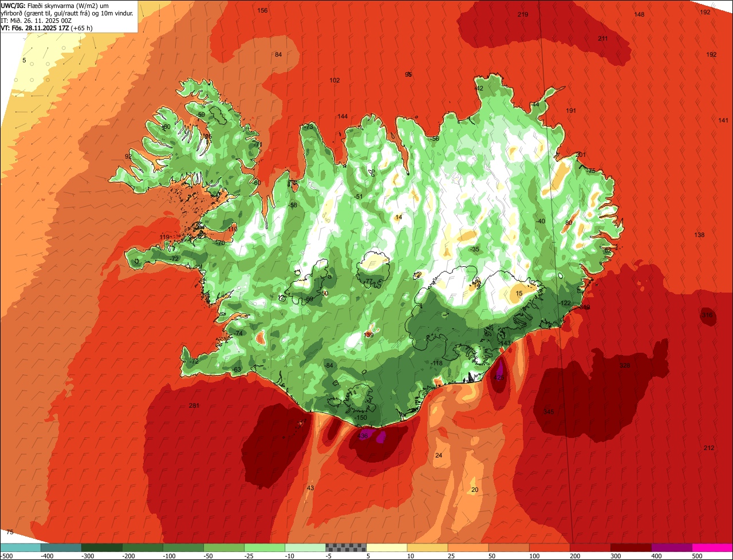The image size is (733, 560).
Task: Click the map value -74 in southwest Iceland
Action: pos(239,334)
